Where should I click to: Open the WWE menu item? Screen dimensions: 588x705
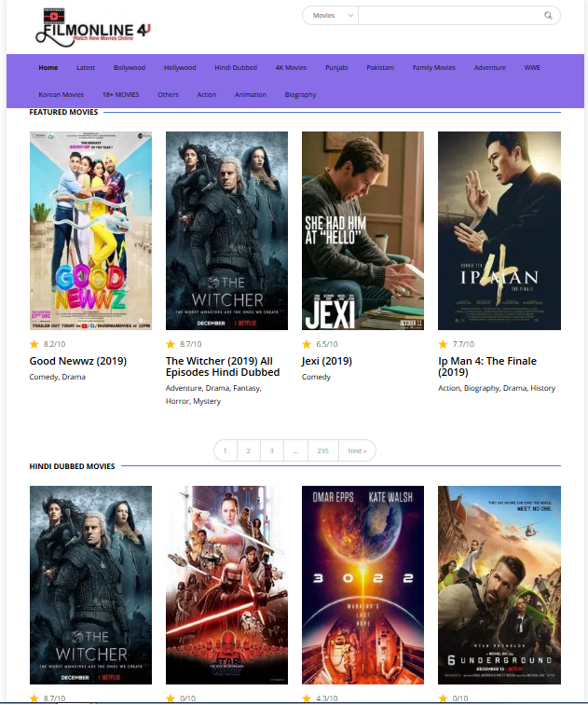[x=532, y=67]
